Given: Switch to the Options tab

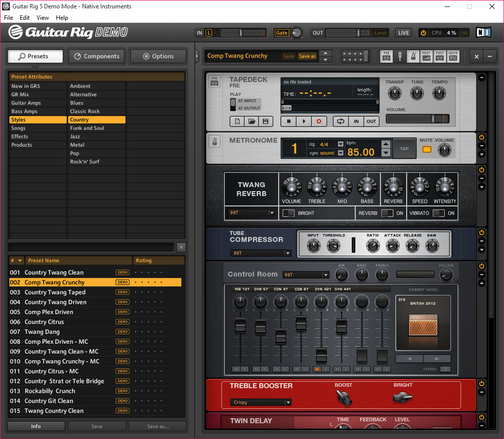Looking at the screenshot, I should pyautogui.click(x=159, y=56).
